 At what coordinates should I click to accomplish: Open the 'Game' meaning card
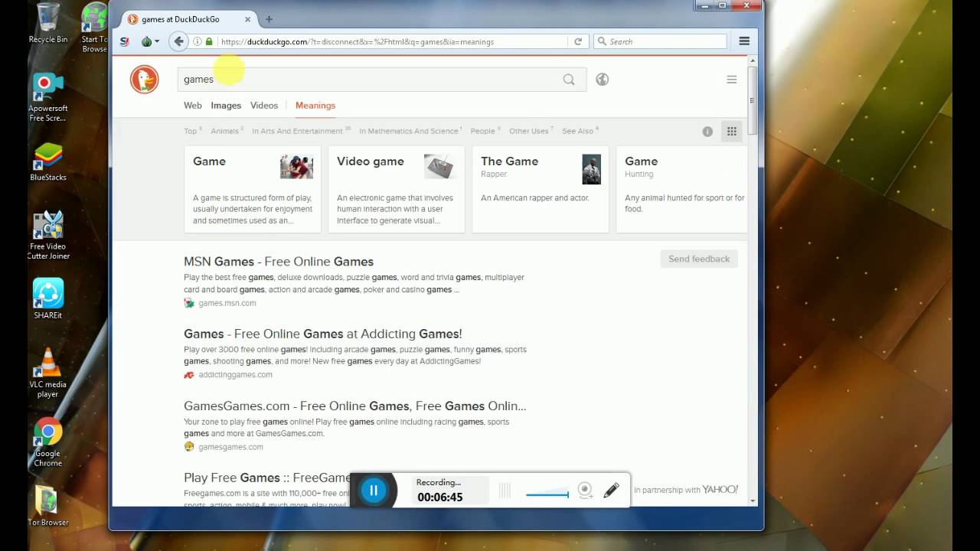pos(253,189)
